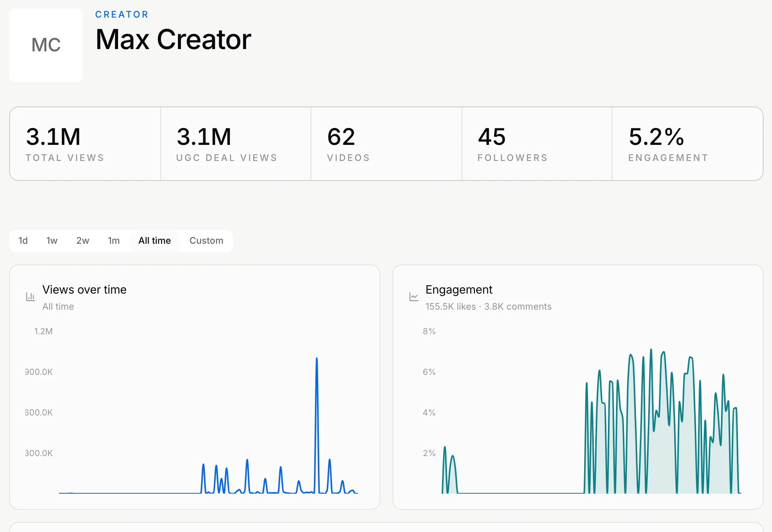The image size is (772, 532).
Task: Click the CREATOR label link
Action: tap(122, 15)
